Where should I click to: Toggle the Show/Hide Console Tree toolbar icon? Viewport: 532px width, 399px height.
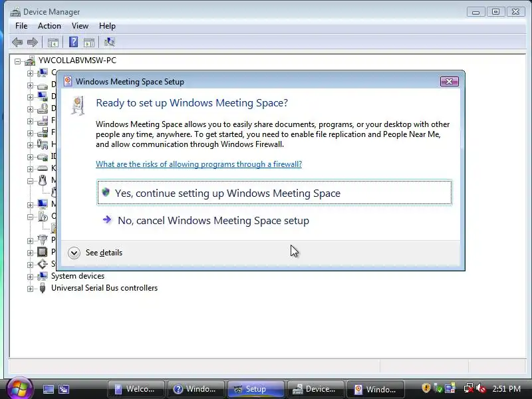pyautogui.click(x=53, y=43)
